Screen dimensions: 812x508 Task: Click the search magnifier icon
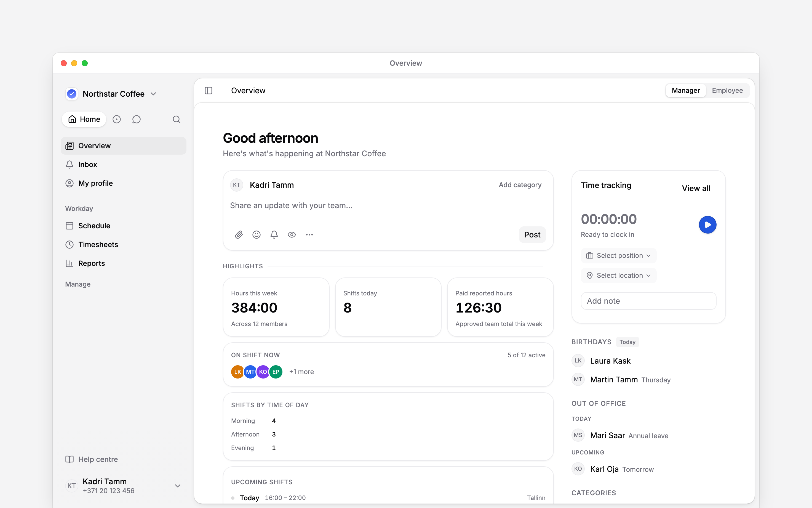coord(177,119)
